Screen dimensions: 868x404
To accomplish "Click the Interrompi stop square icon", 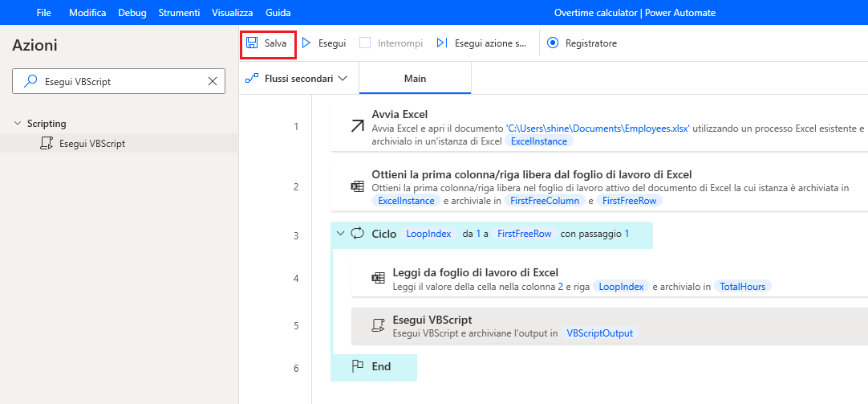I will tap(365, 43).
